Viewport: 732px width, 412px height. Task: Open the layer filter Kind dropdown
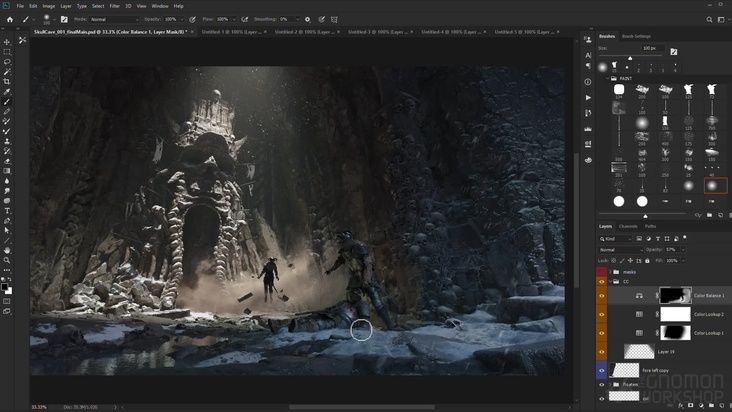click(615, 239)
